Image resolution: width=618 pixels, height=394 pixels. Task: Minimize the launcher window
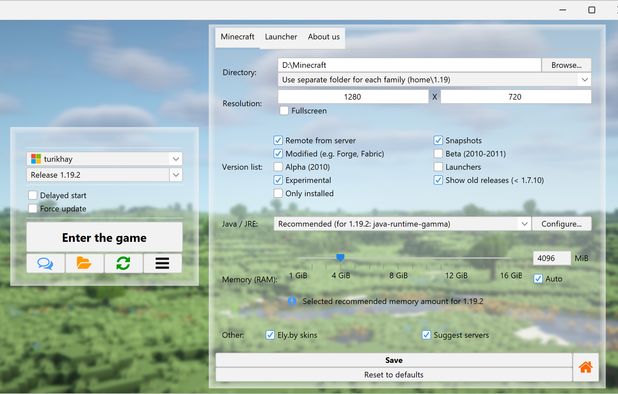(563, 10)
